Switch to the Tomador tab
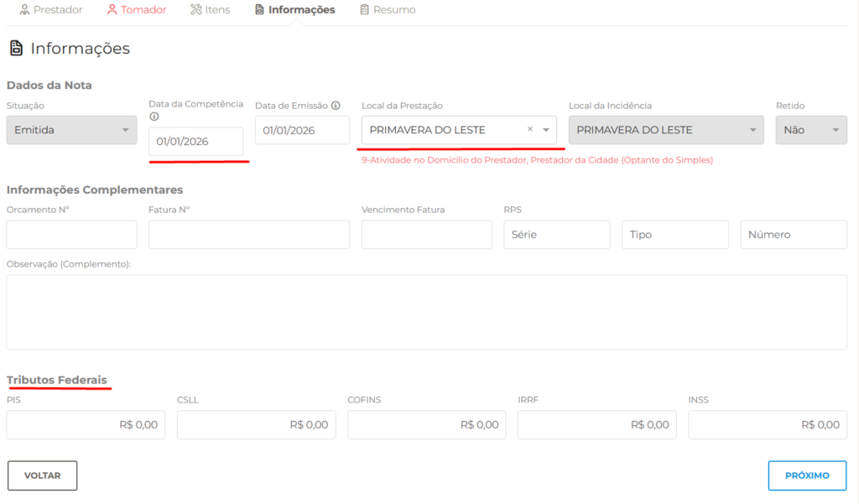The height and width of the screenshot is (504, 859). pos(143,10)
